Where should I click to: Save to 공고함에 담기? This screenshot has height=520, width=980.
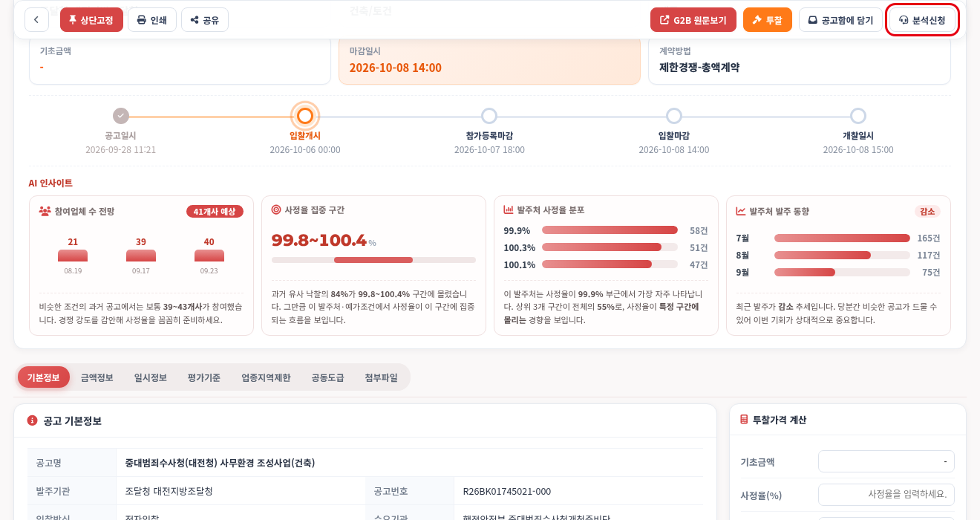(x=841, y=20)
